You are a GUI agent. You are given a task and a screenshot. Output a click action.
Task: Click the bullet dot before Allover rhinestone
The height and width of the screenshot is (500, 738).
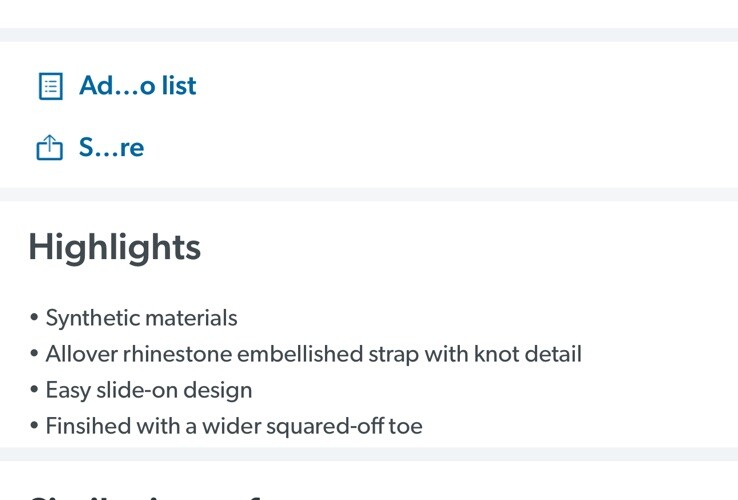tap(34, 354)
